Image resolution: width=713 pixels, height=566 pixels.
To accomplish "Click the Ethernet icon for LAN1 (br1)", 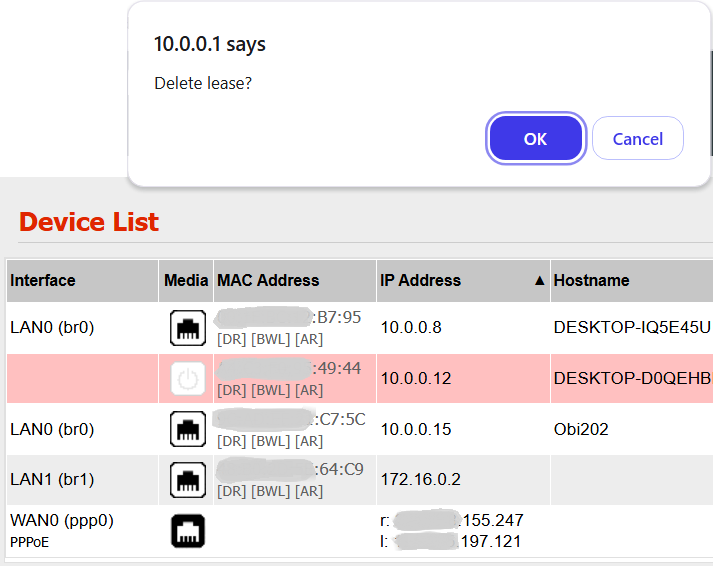I will [x=188, y=480].
